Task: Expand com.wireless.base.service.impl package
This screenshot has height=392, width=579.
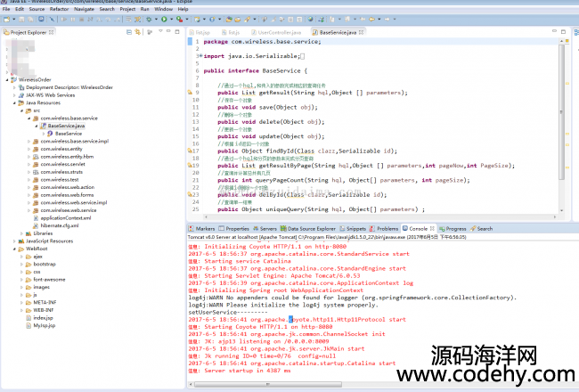Action: click(x=29, y=141)
